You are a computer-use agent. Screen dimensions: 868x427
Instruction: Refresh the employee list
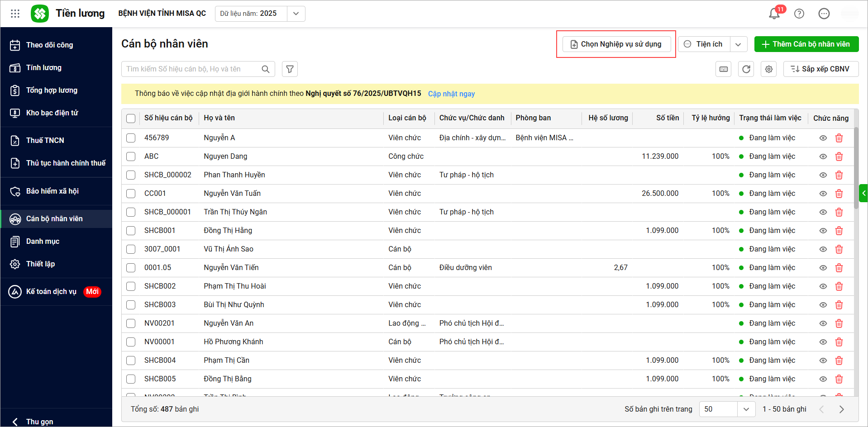746,69
